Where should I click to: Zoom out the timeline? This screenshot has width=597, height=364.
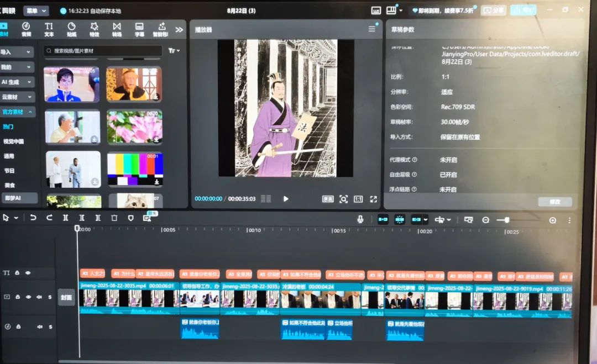tap(485, 220)
